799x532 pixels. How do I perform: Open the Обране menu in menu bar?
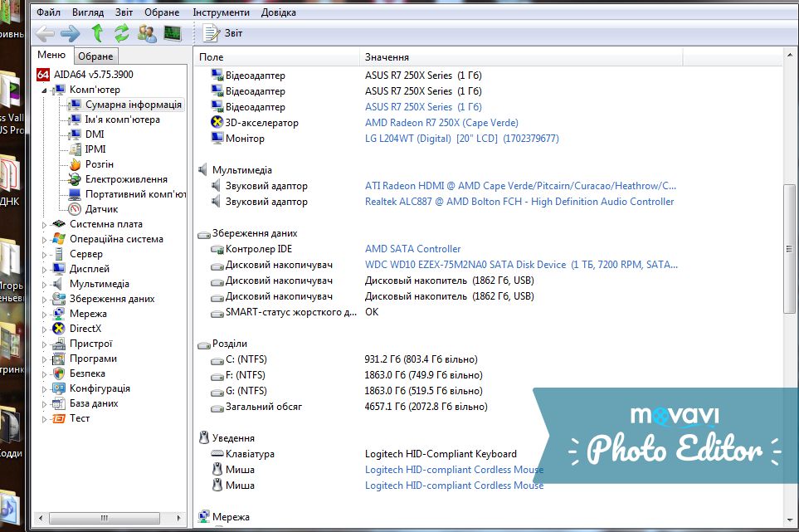click(x=162, y=12)
